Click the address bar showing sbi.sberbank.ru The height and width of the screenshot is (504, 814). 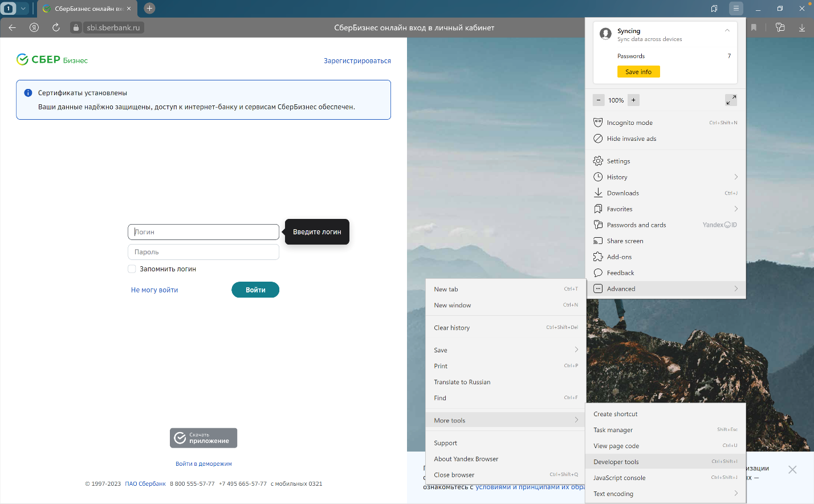(113, 27)
